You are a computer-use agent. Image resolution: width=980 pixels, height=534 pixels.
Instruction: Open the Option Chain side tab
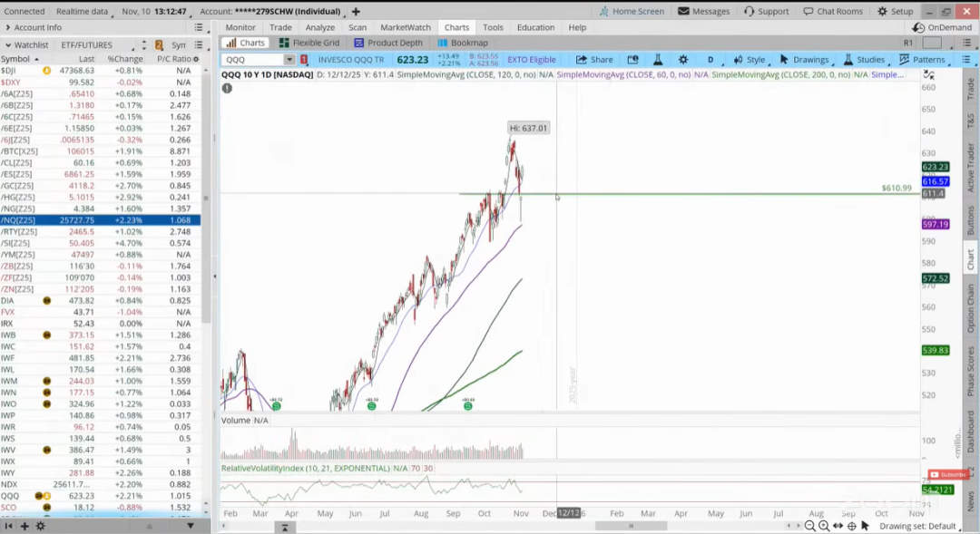click(x=971, y=308)
